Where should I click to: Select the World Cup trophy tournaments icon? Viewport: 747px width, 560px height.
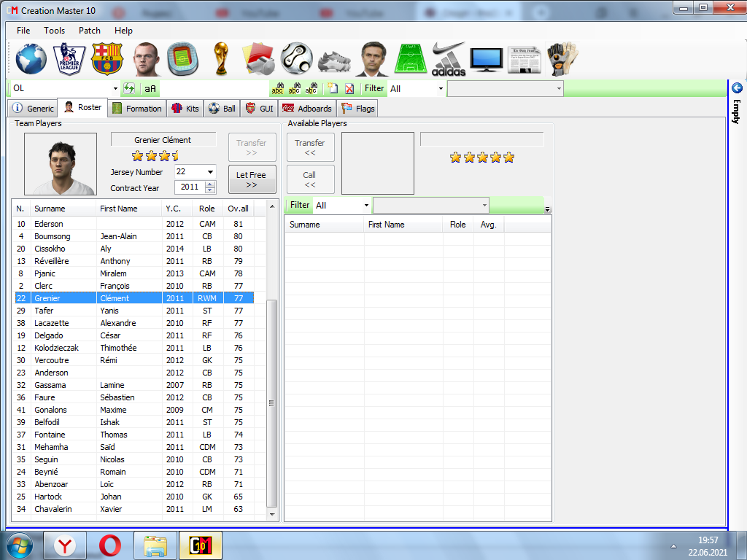coord(220,59)
